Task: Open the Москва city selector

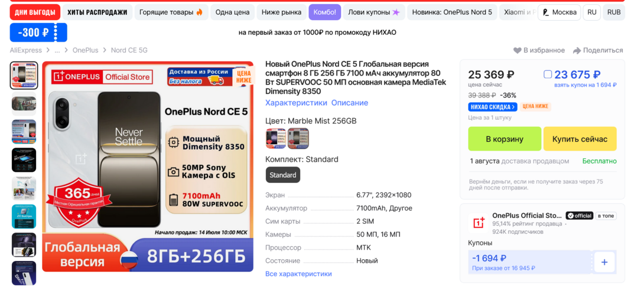Action: point(559,12)
